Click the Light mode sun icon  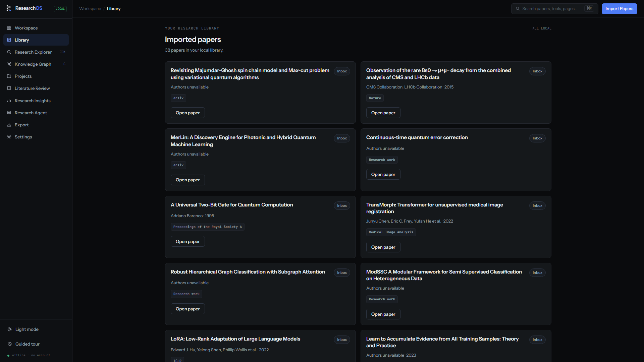coord(10,329)
